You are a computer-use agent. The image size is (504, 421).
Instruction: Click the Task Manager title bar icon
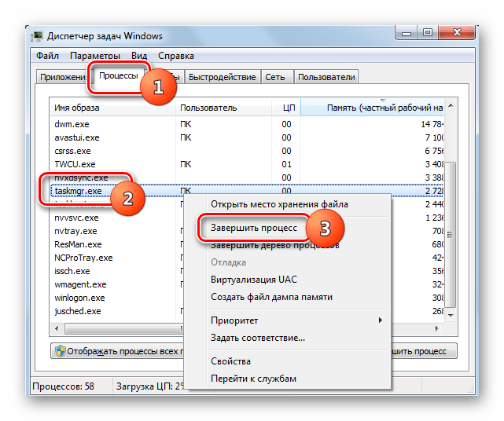pos(37,36)
